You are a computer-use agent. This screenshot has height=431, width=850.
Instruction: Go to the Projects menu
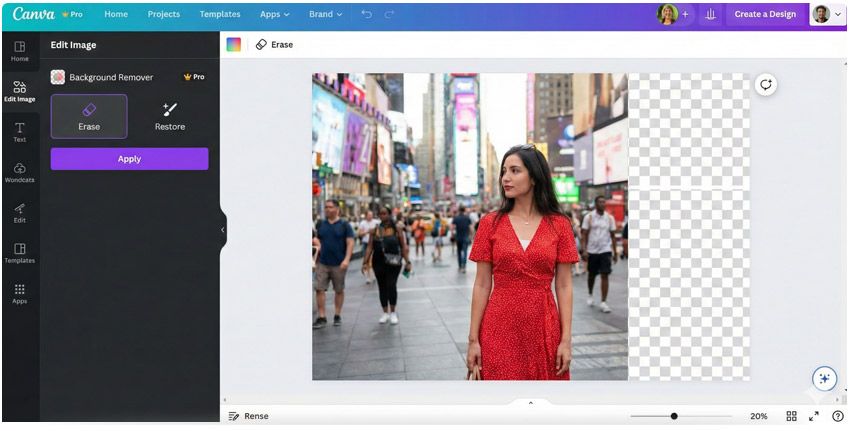point(164,15)
